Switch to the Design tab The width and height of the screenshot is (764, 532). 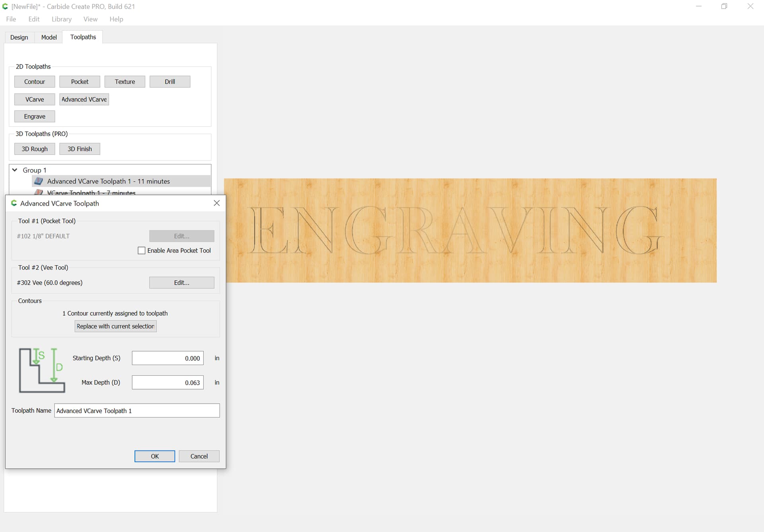[19, 37]
